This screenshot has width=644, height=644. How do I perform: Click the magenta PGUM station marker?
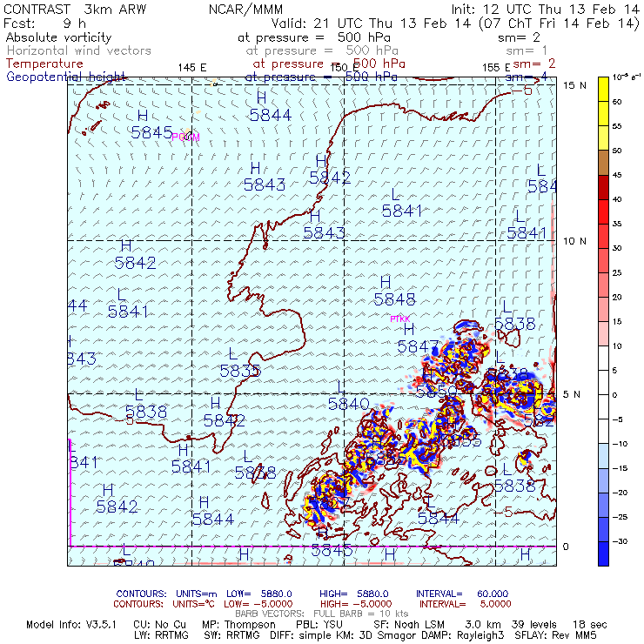[185, 137]
